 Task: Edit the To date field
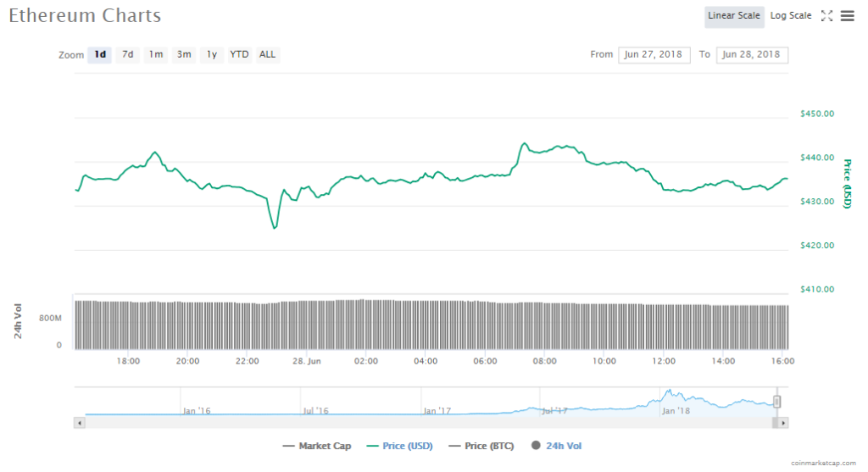coord(752,54)
